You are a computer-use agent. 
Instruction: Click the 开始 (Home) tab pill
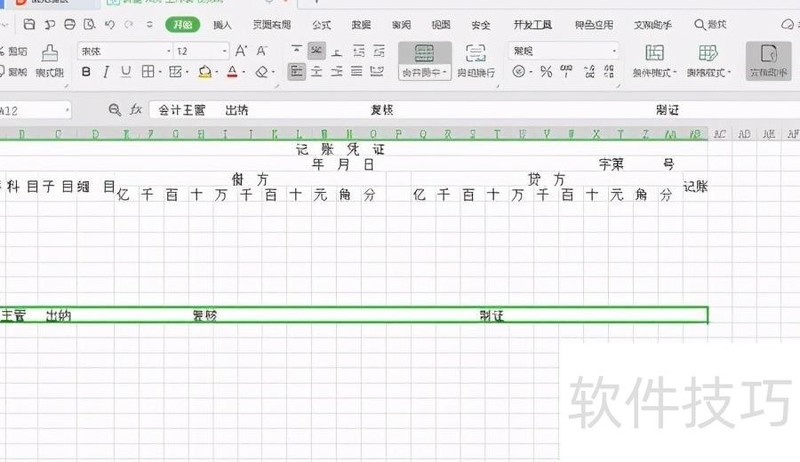pos(183,24)
